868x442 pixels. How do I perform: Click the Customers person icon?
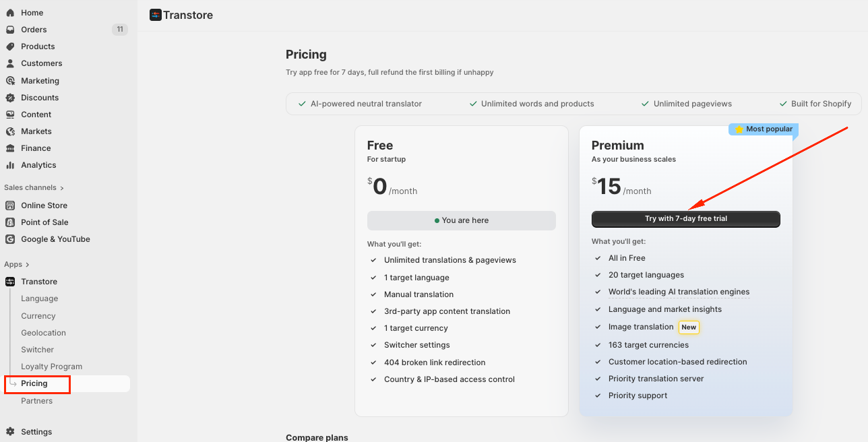click(x=10, y=63)
